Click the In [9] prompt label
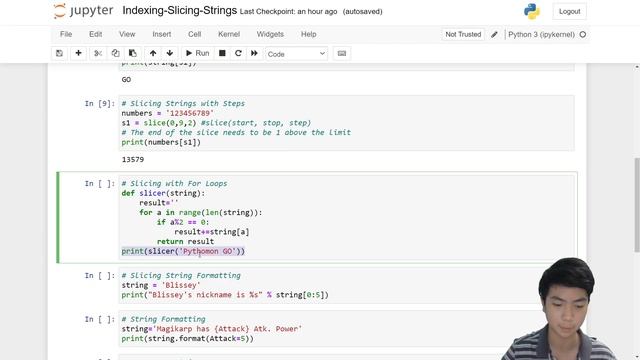This screenshot has width=640, height=360. pyautogui.click(x=100, y=104)
